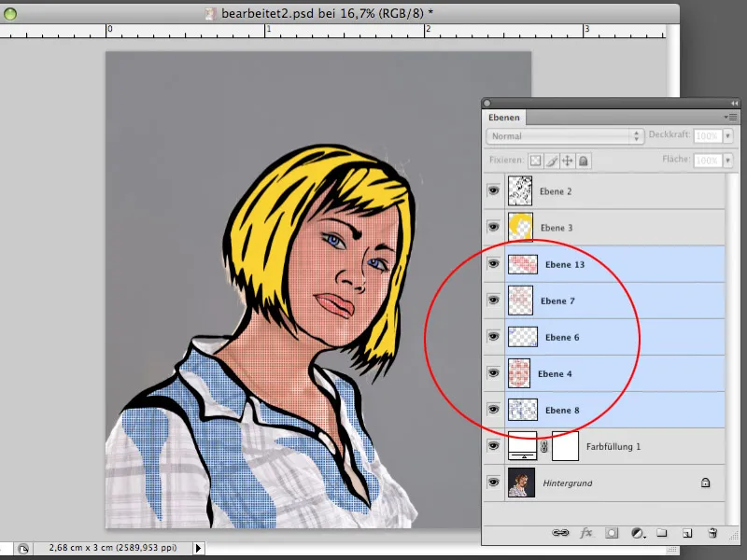Click Ebene 13 layer thumbnail
Viewport: 747px width, 560px height.
point(523,264)
